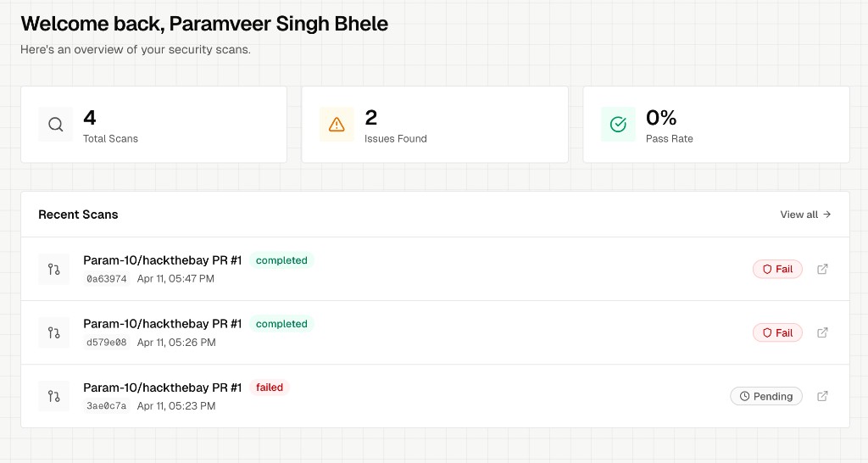Screen dimensions: 868x463
Task: Click commit hash 3ae0c7a
Action: 106,406
